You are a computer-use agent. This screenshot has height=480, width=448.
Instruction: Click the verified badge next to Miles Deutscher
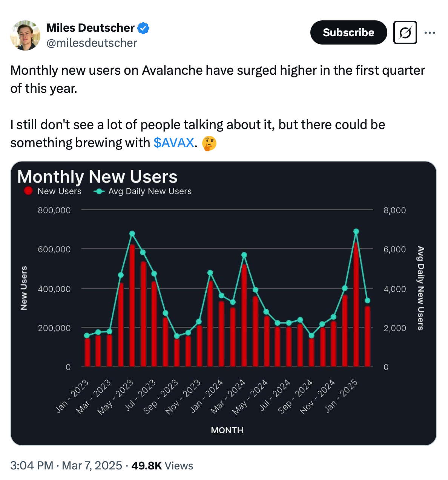point(144,28)
